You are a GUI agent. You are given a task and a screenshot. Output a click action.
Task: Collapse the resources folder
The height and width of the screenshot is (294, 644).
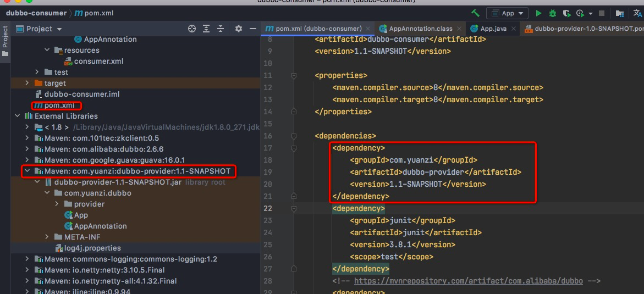[x=47, y=50]
